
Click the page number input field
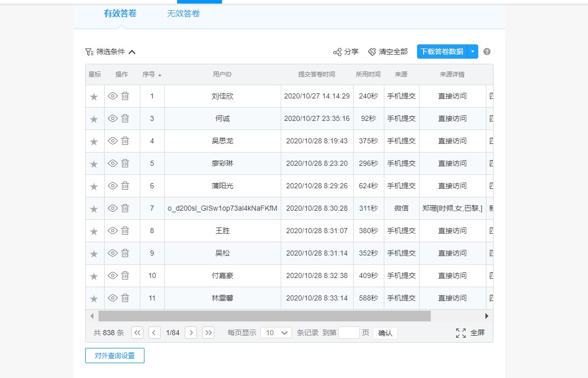(349, 332)
